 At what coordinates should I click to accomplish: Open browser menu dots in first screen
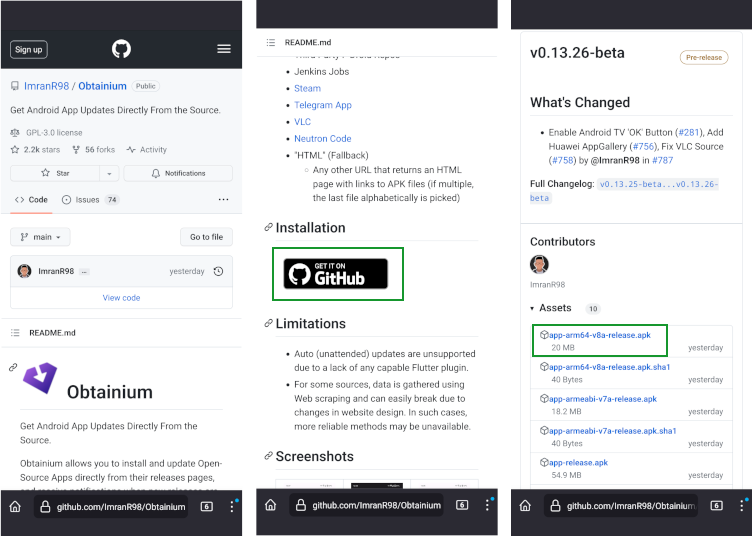[232, 506]
